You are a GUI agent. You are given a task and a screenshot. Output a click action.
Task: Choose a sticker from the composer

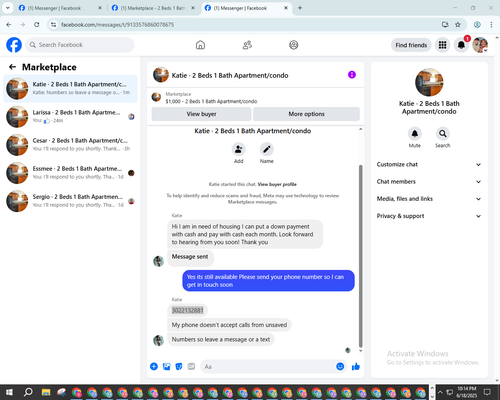[179, 367]
